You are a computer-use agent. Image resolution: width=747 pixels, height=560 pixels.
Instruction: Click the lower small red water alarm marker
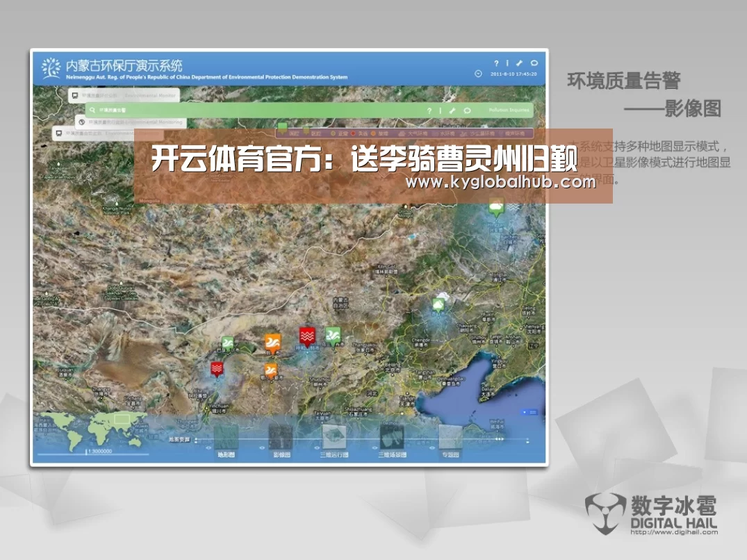[217, 369]
